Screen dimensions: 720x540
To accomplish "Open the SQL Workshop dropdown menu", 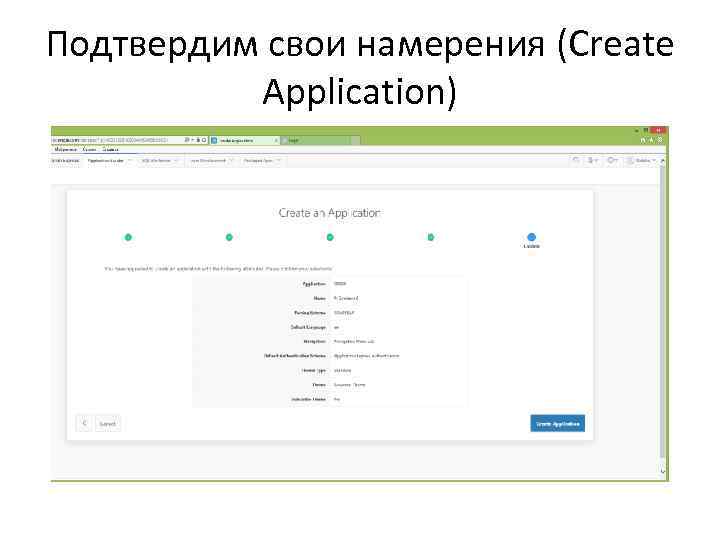I will pos(159,161).
